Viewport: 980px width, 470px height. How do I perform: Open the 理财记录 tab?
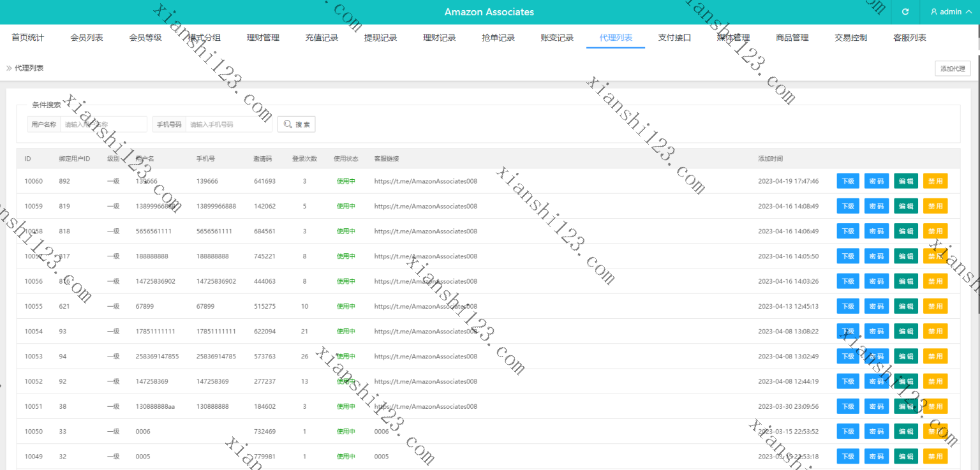(x=439, y=38)
